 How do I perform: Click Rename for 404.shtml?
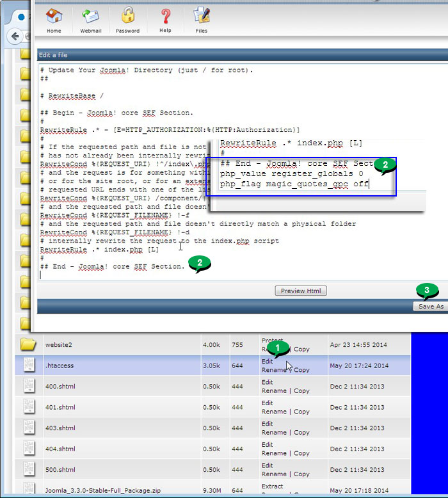(x=274, y=453)
